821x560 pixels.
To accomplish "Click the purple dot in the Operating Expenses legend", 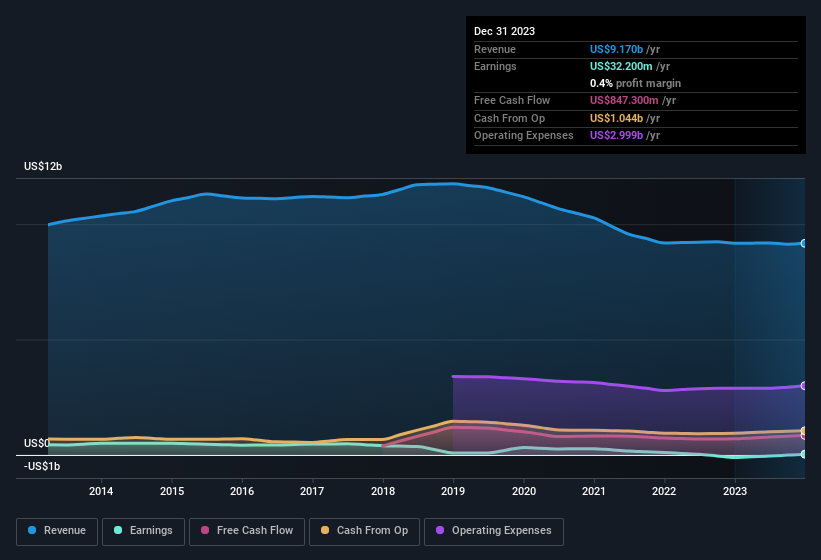I will (x=440, y=531).
